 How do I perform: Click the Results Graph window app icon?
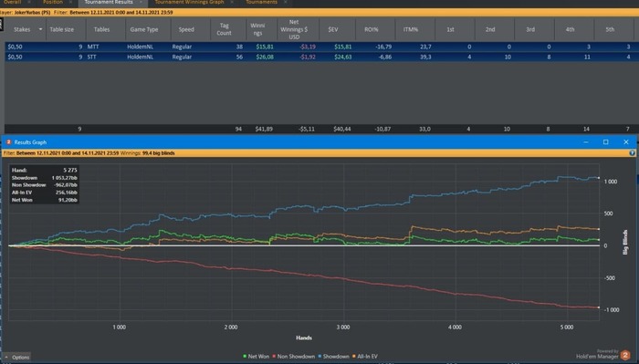(x=8, y=142)
